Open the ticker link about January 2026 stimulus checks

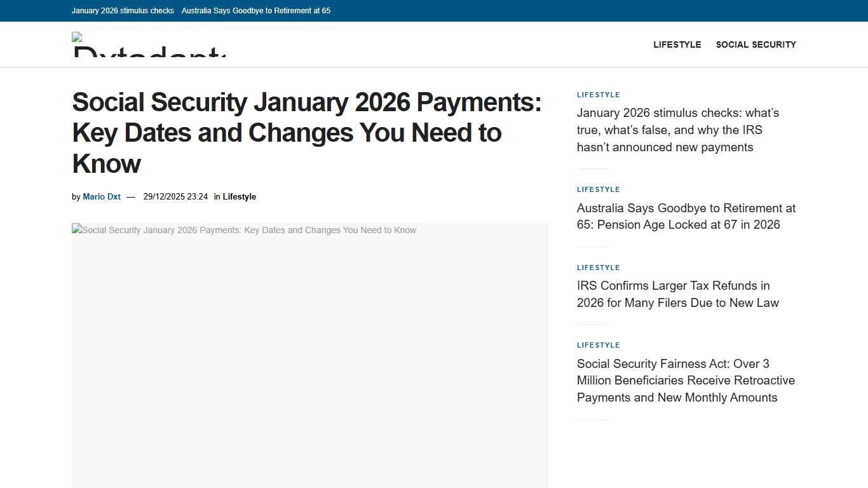pyautogui.click(x=123, y=11)
